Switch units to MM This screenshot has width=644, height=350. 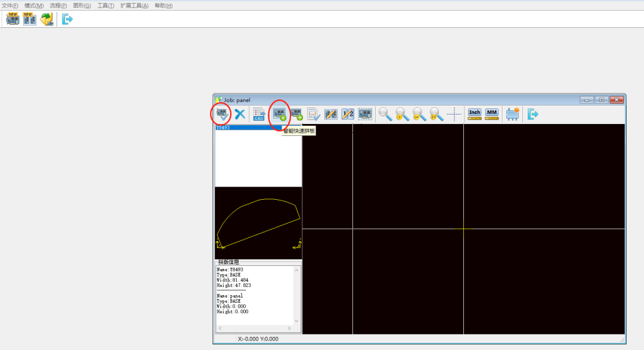(x=491, y=114)
